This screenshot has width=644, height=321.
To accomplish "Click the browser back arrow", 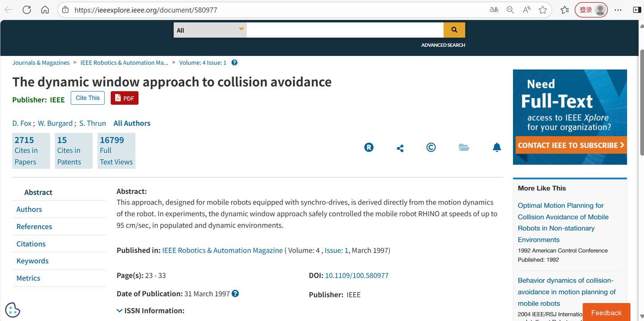I will pyautogui.click(x=8, y=10).
